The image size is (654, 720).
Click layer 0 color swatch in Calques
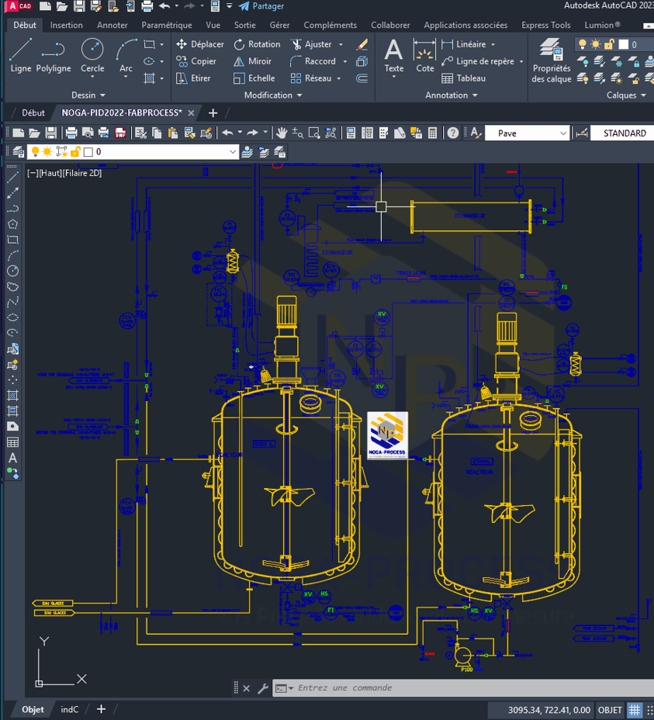[x=622, y=44]
